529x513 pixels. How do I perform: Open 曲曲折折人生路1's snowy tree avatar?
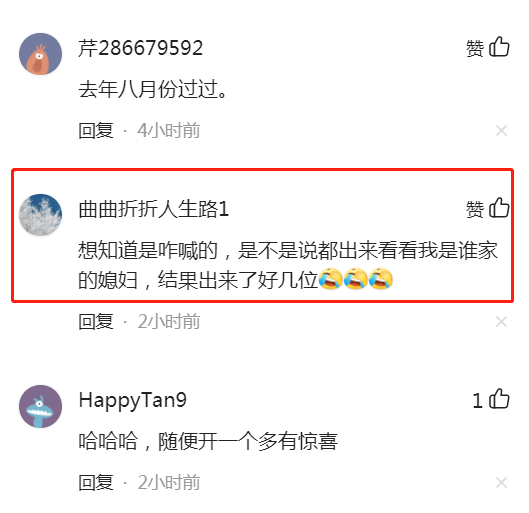(40, 215)
